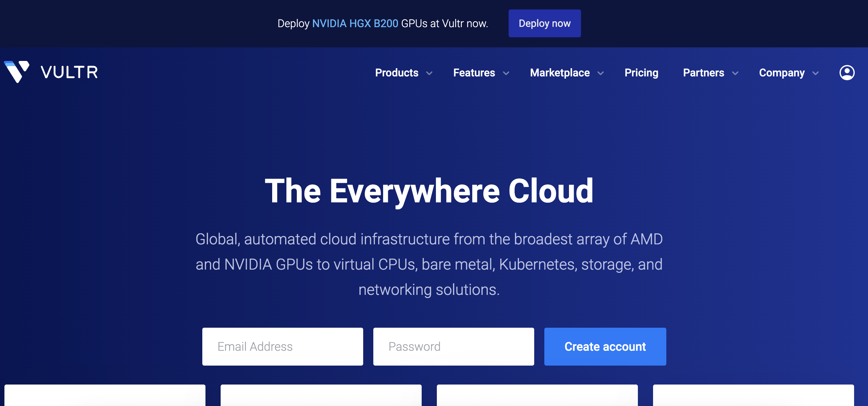
Task: Expand the Partners chevron arrow
Action: click(x=735, y=73)
